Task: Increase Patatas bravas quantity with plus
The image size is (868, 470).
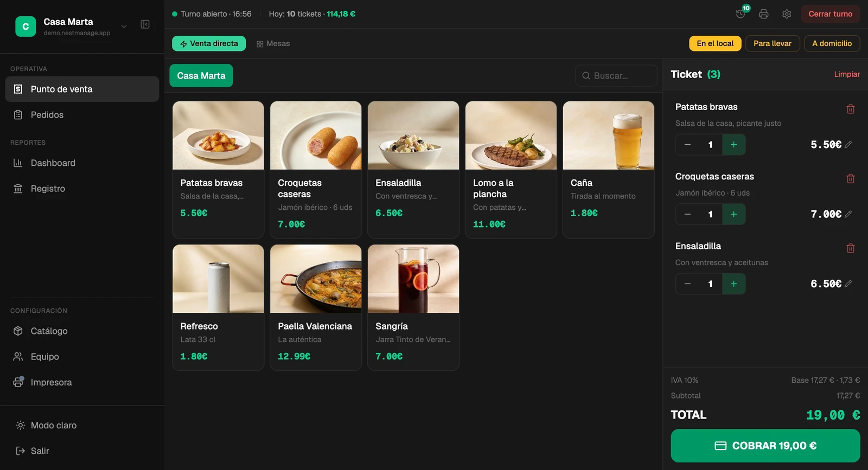Action: click(x=733, y=145)
